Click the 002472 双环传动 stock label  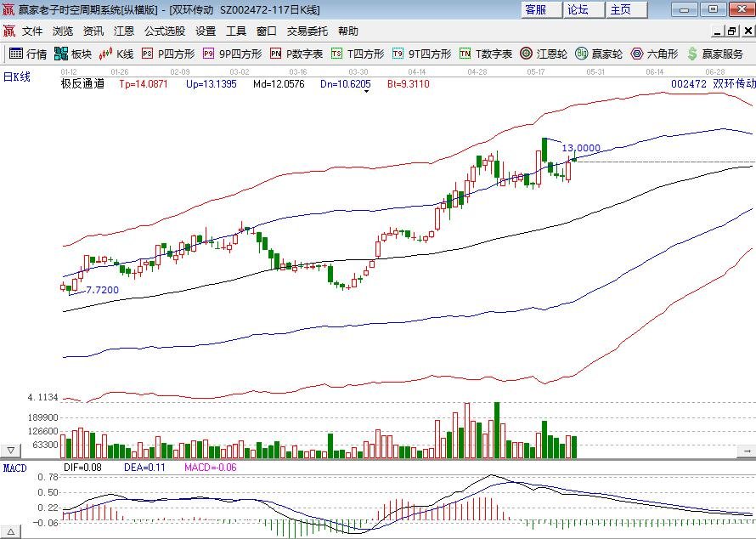713,84
